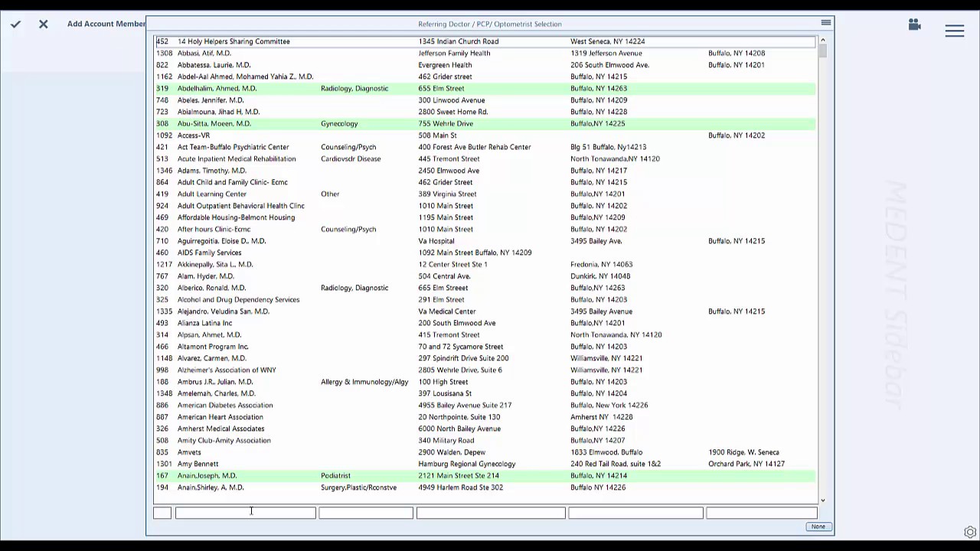Image resolution: width=980 pixels, height=551 pixels.
Task: Open the settings gear icon
Action: 970,532
